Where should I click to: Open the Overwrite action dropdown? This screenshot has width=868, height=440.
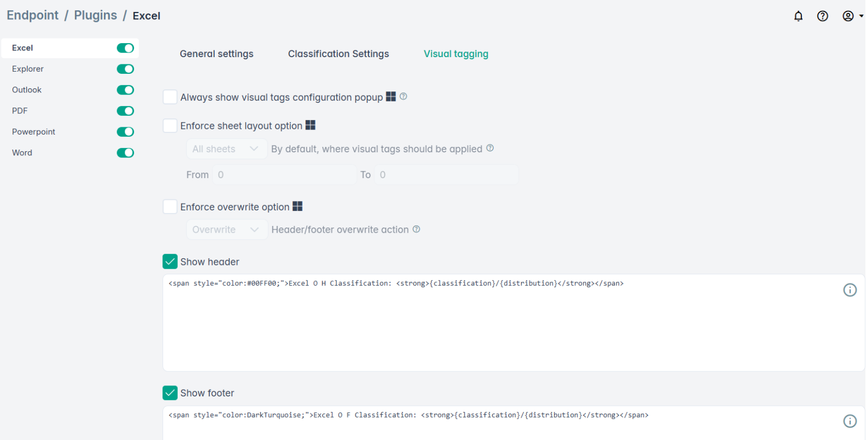pos(227,230)
